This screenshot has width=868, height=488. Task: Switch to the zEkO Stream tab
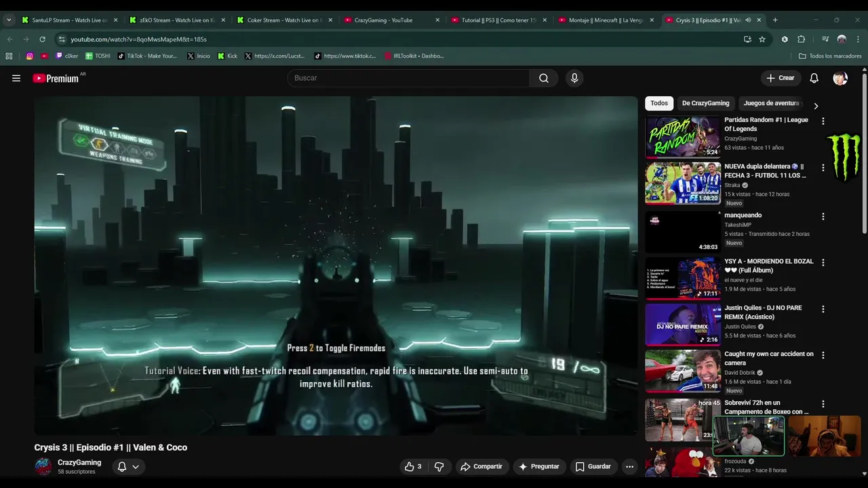click(x=176, y=20)
